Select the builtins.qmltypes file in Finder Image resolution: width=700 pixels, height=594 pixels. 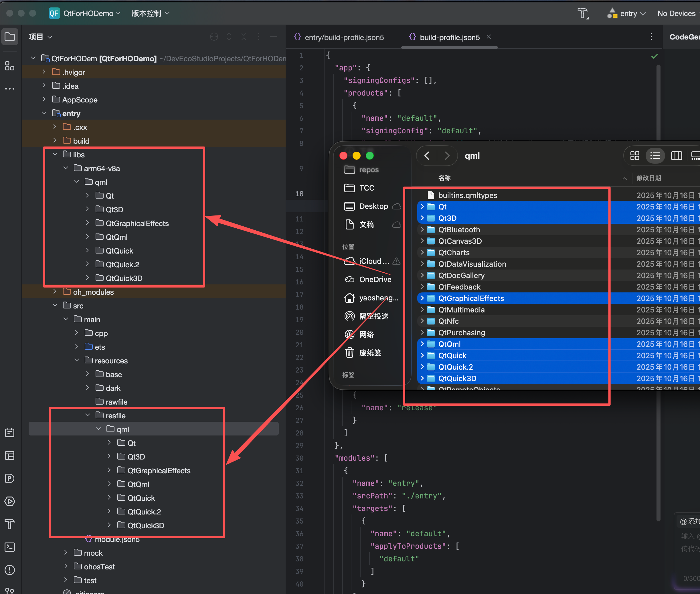(467, 195)
